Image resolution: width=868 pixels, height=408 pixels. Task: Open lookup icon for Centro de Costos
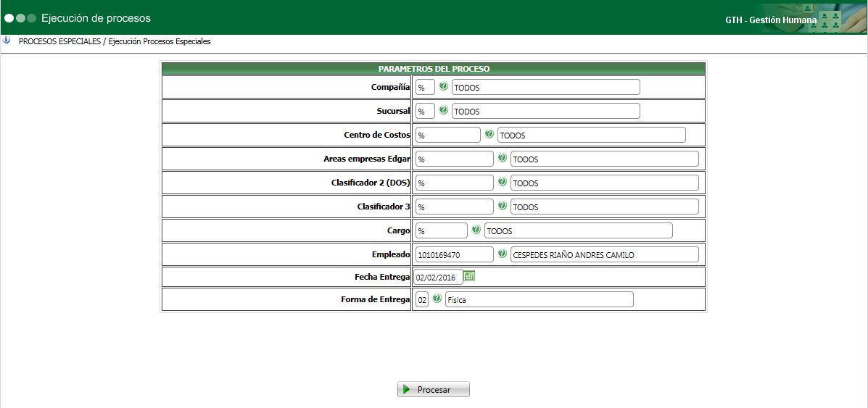[489, 134]
